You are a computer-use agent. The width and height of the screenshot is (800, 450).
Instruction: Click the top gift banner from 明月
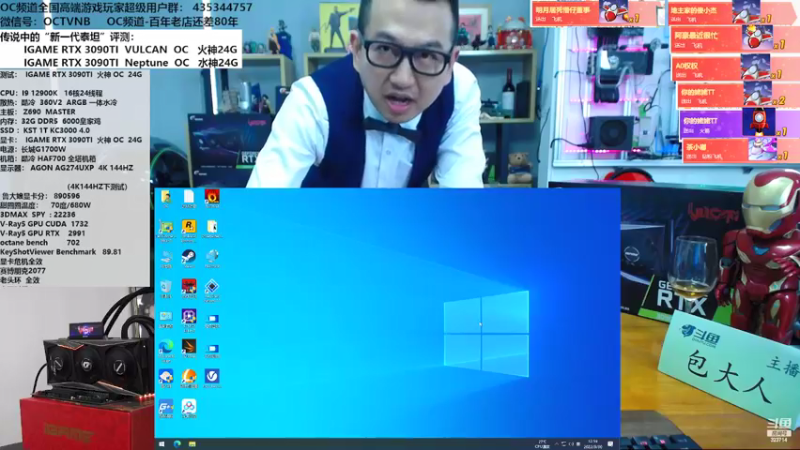click(x=595, y=13)
